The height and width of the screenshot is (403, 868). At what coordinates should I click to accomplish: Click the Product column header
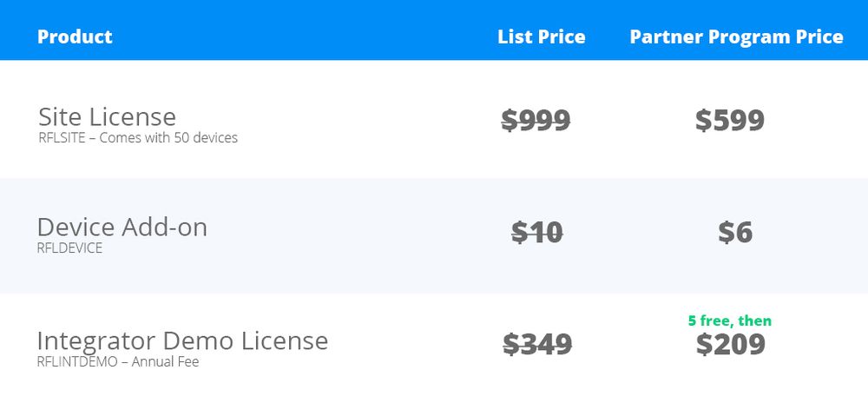(75, 36)
